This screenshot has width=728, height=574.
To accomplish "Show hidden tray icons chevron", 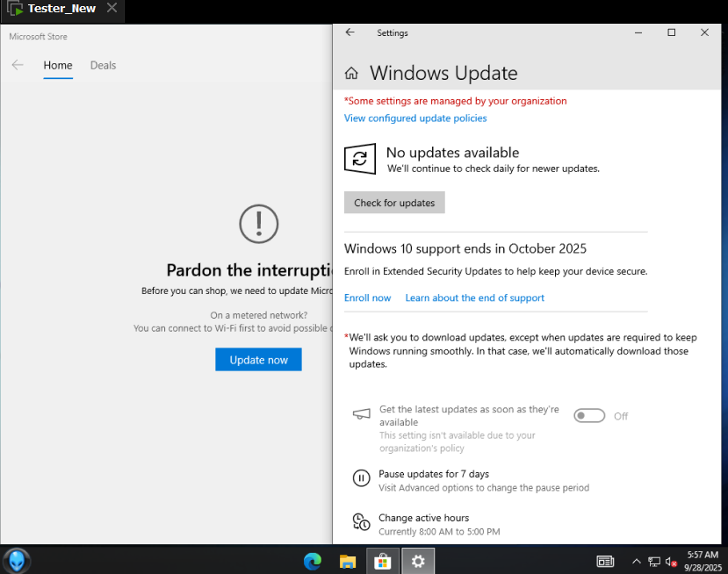I will coord(637,562).
